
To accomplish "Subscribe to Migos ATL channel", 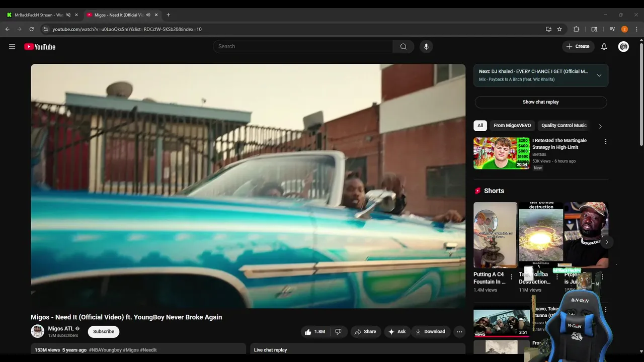I will (104, 332).
